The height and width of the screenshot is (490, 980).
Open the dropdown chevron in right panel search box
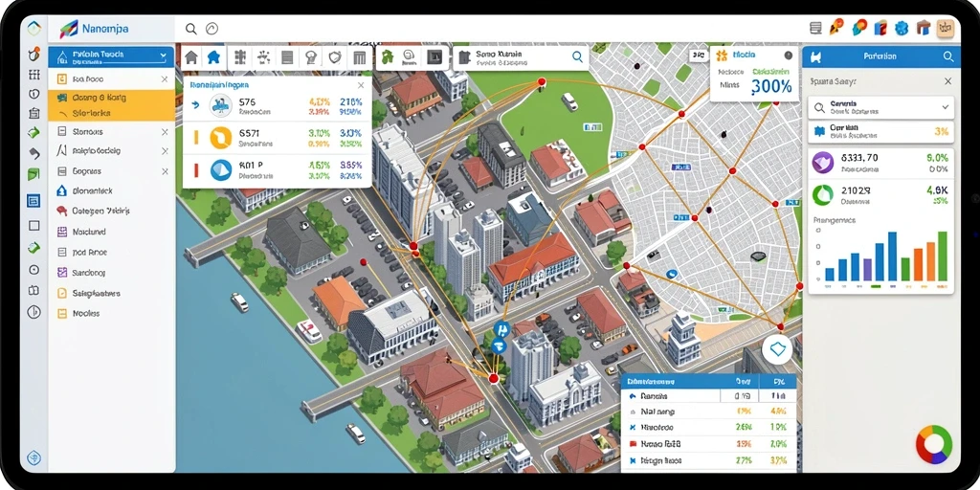point(945,107)
